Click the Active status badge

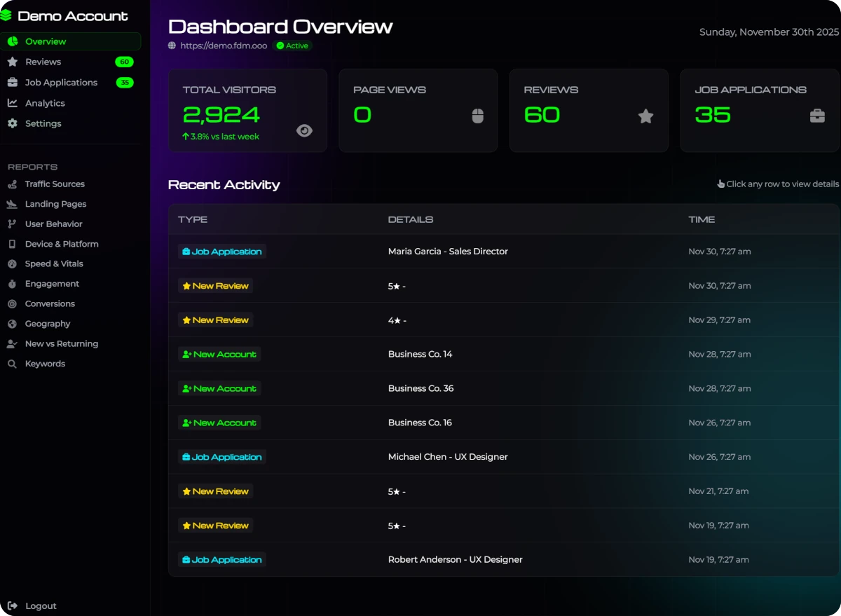[x=292, y=46]
